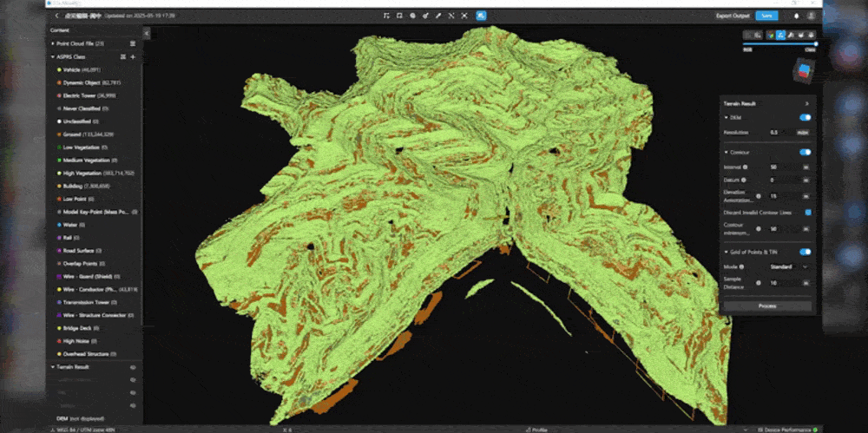
Task: Select the Bridge Deck class row
Action: coord(93,328)
